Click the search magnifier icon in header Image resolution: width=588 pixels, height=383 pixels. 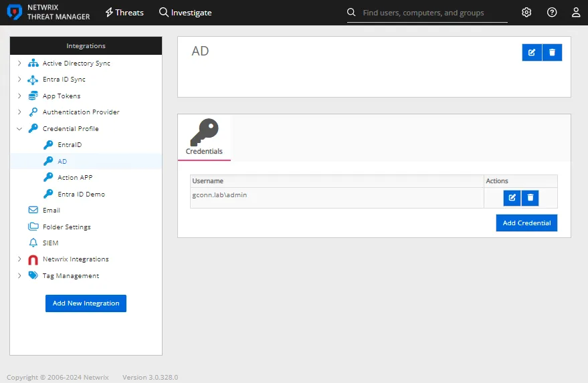351,13
